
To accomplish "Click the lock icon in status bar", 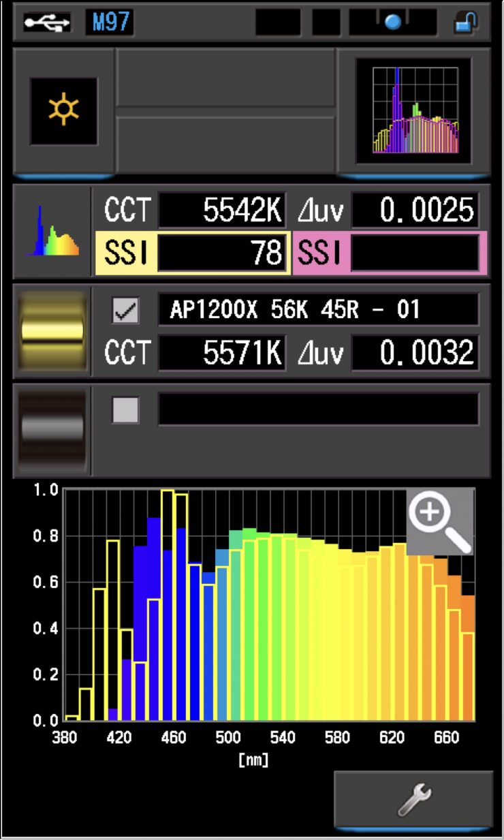I will [x=466, y=22].
